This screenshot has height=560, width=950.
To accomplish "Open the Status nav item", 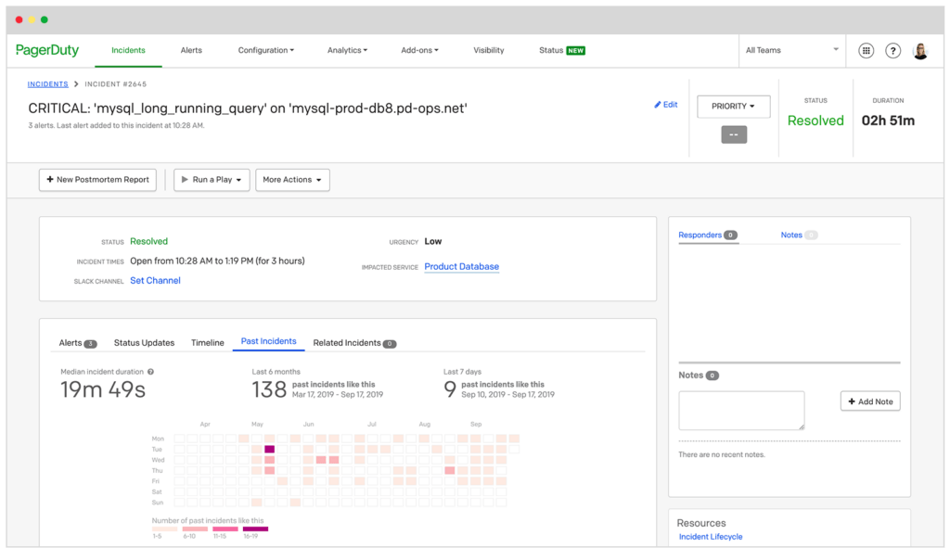I will tap(551, 50).
